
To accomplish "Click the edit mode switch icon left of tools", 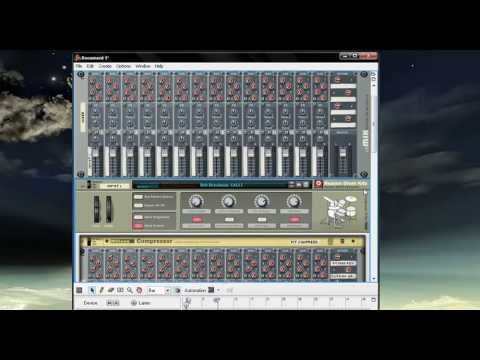I will [79, 290].
